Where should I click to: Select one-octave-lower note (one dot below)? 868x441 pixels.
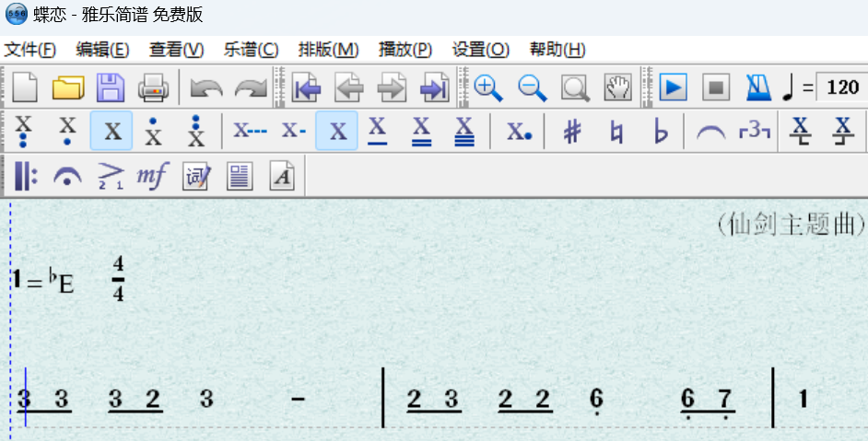pos(67,131)
